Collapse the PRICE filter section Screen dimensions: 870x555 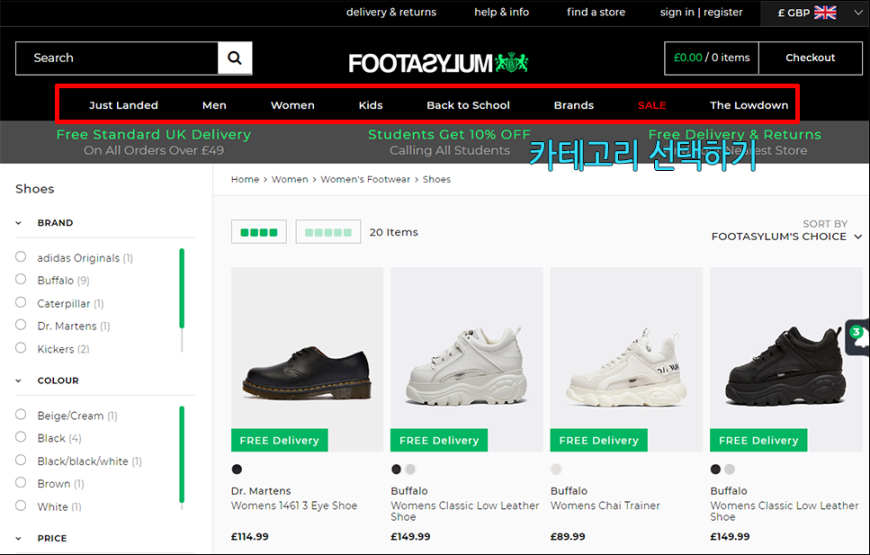18,538
